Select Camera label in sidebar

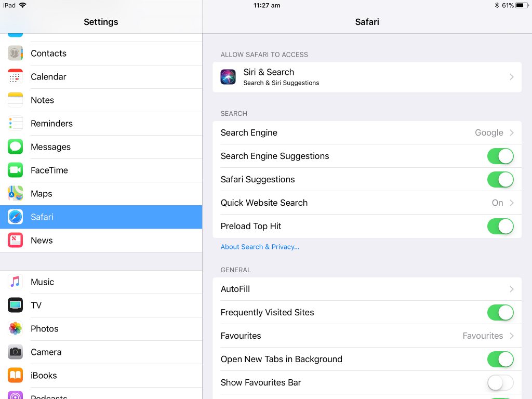(46, 352)
